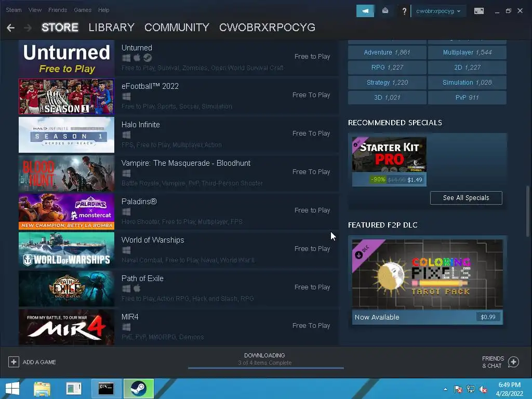This screenshot has width=532, height=399.
Task: Click the RPG 1,227 tag button
Action: [387, 67]
